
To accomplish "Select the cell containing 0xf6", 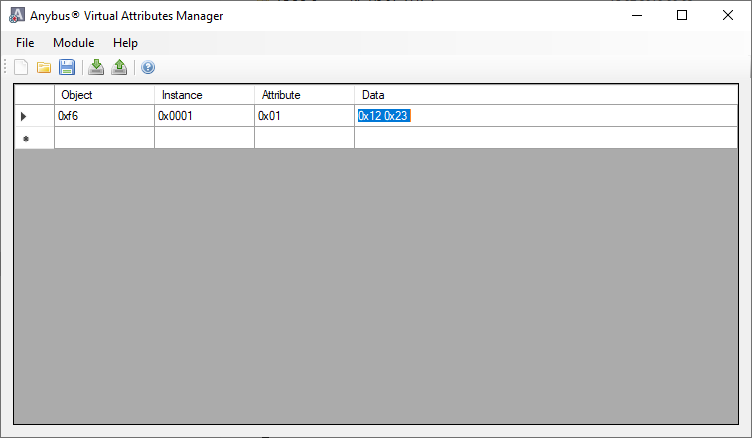I will [105, 116].
